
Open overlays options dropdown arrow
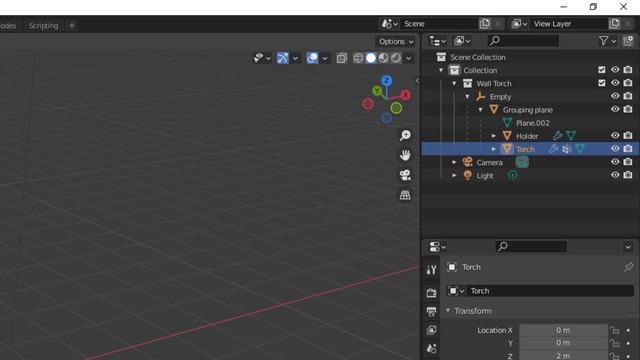click(x=325, y=58)
